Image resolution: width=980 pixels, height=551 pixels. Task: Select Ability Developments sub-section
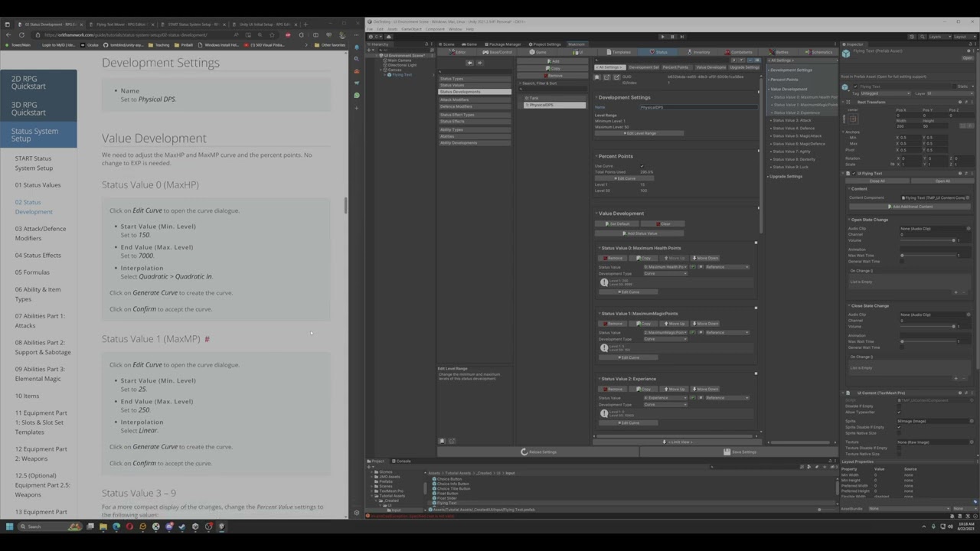(474, 142)
